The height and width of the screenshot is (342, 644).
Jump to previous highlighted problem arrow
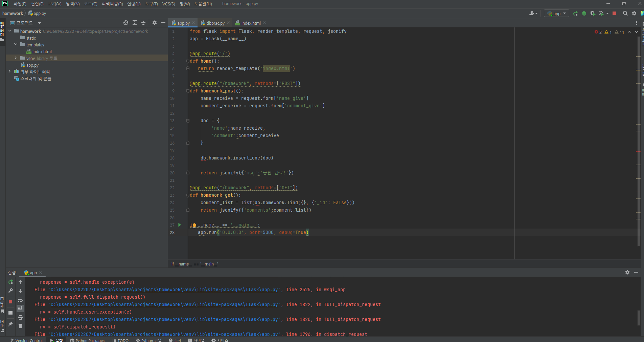[x=629, y=32]
